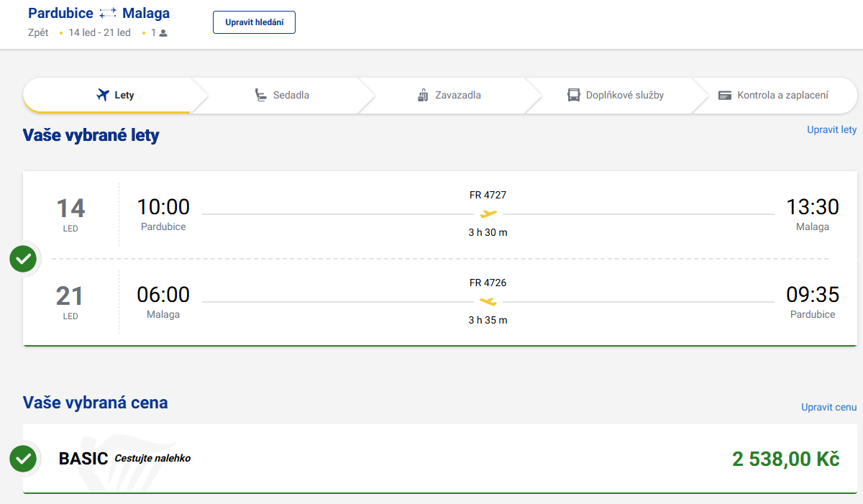This screenshot has height=504, width=863.
Task: Click the yellow plane icon for flight FR 4727
Action: 488,214
